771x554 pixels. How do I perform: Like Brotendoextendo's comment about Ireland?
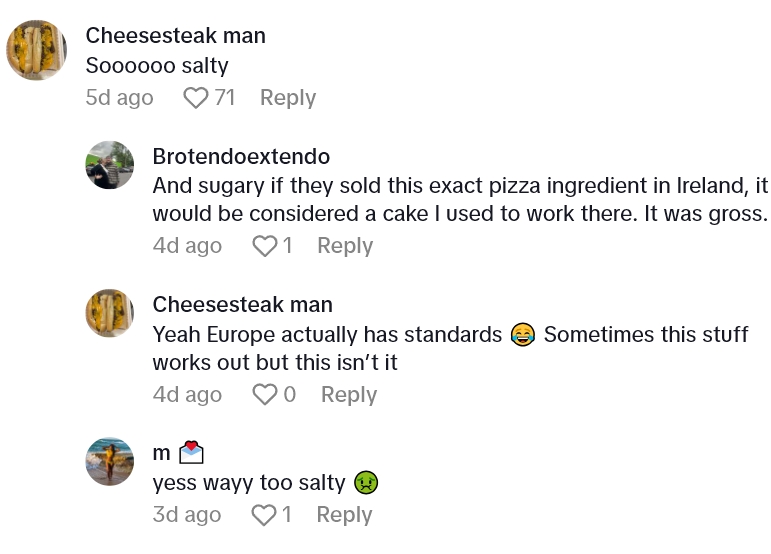coord(264,246)
